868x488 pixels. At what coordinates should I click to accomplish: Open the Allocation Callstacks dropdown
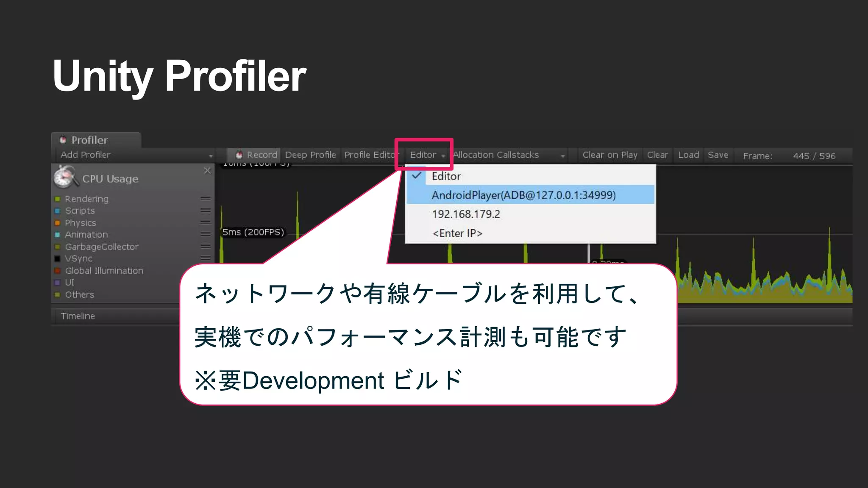pos(509,155)
